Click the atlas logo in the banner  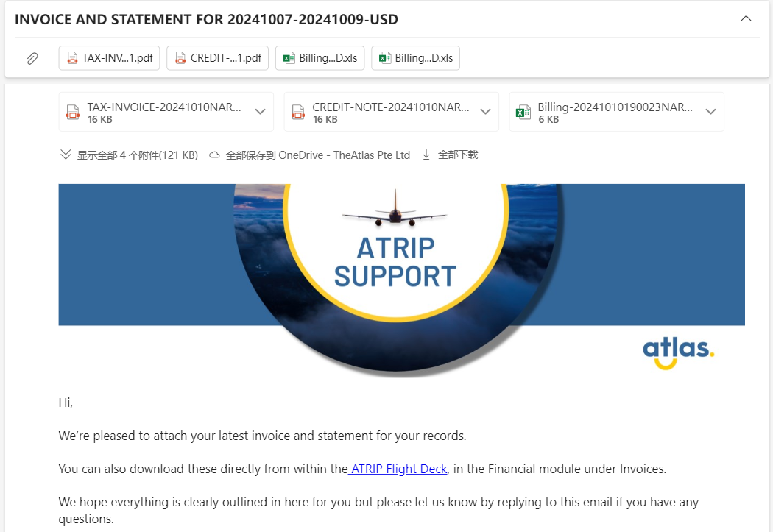coord(678,352)
